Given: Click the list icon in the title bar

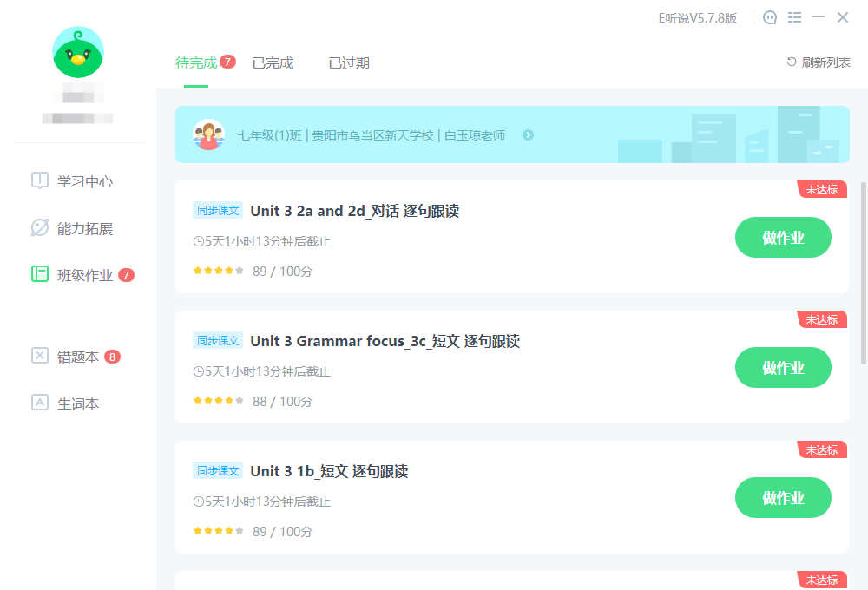Looking at the screenshot, I should point(794,16).
